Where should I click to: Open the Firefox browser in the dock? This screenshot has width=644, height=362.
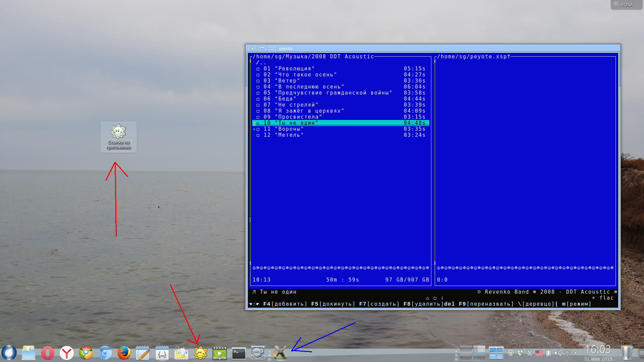(124, 353)
